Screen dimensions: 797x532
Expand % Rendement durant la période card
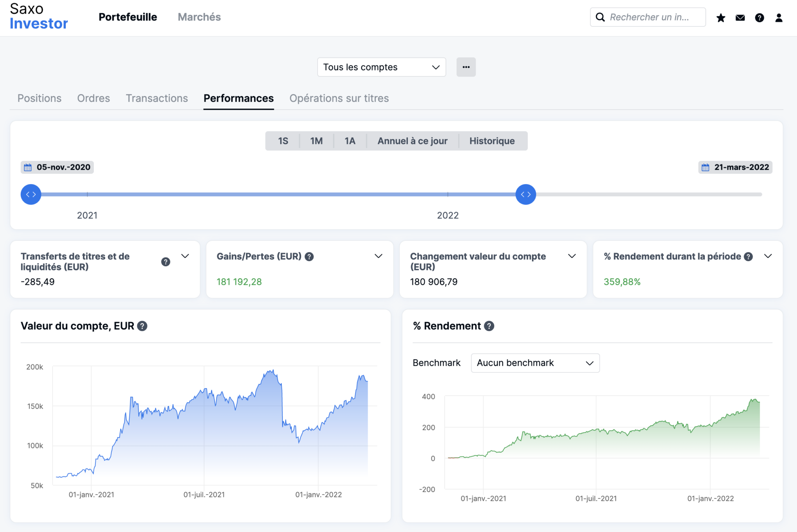(768, 256)
